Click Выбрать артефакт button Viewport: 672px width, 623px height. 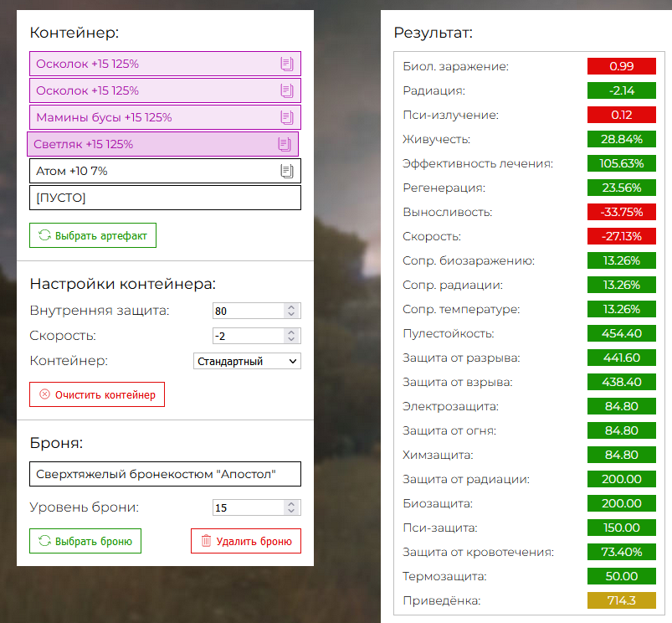pyautogui.click(x=93, y=235)
